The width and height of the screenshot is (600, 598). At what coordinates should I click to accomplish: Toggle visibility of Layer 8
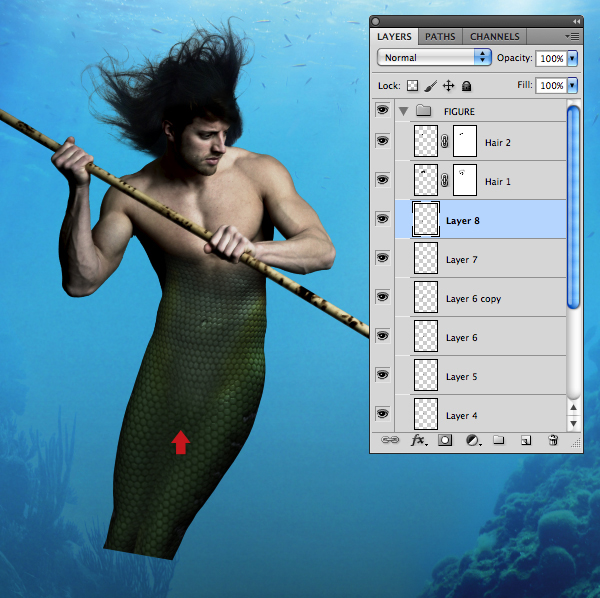pyautogui.click(x=382, y=218)
